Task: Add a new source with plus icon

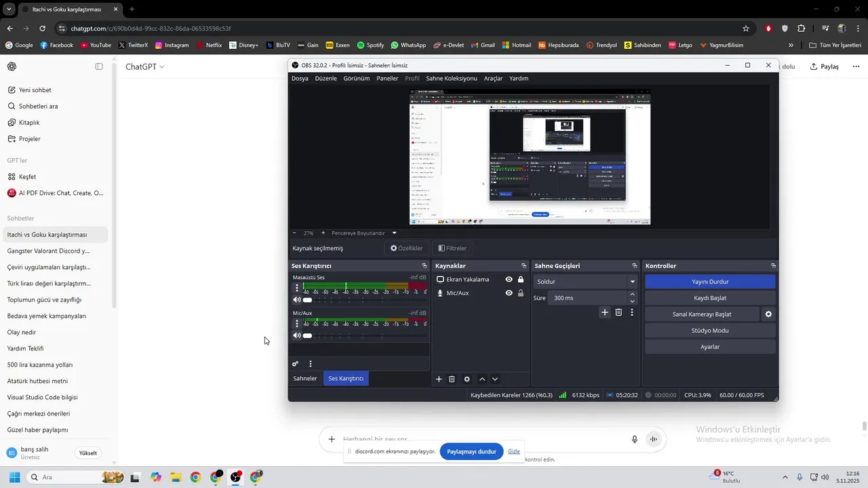Action: click(x=439, y=379)
